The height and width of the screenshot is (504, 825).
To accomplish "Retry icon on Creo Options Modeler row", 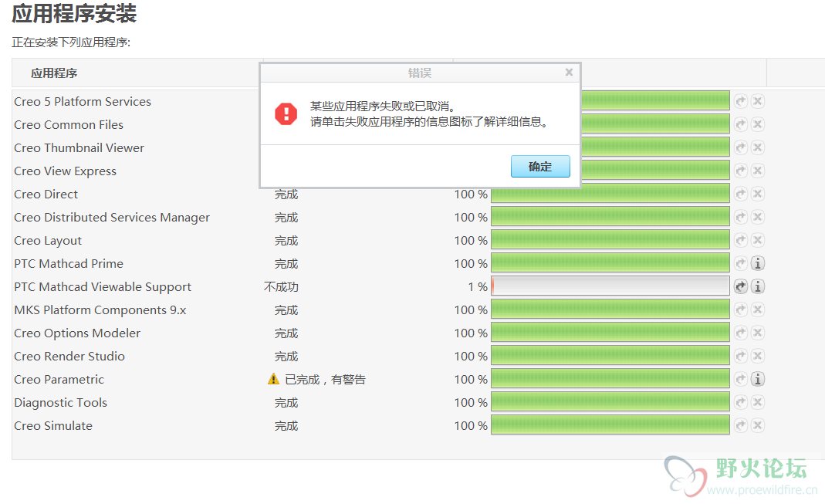I will [741, 333].
